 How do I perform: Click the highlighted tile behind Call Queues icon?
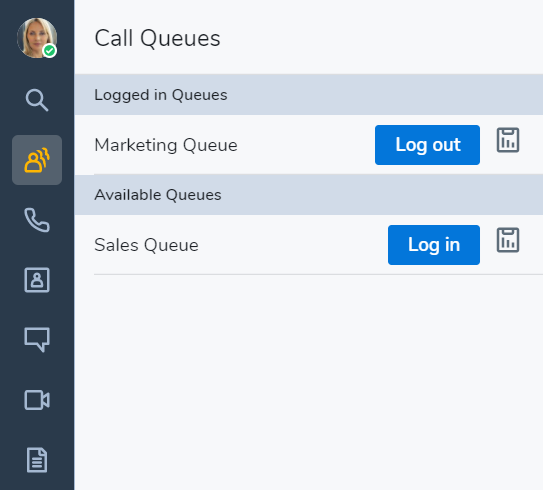(x=37, y=160)
